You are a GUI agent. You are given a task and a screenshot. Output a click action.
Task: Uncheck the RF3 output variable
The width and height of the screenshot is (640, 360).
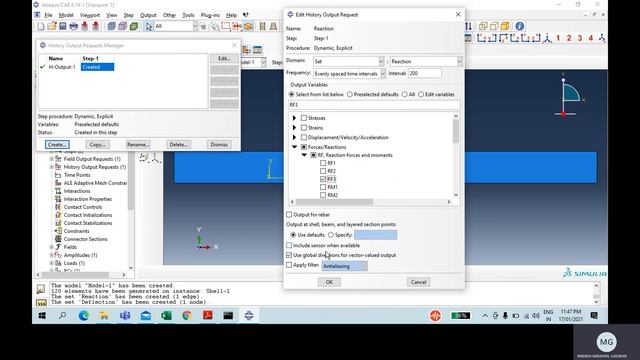(323, 179)
